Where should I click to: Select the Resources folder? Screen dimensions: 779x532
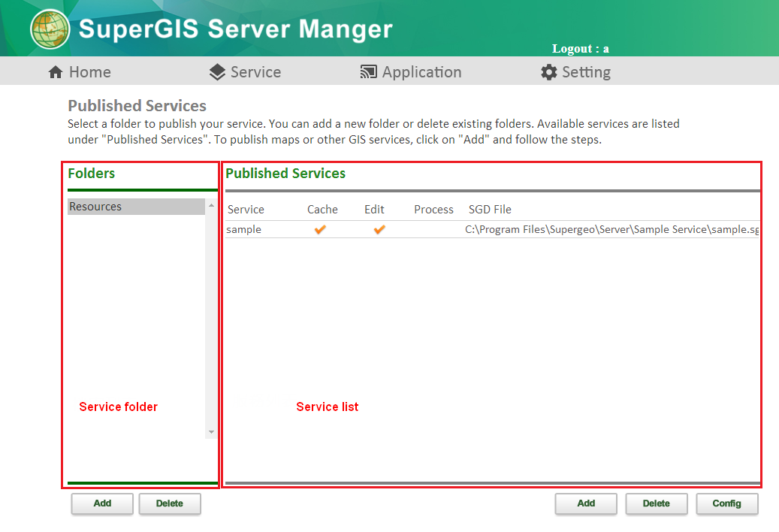point(136,207)
